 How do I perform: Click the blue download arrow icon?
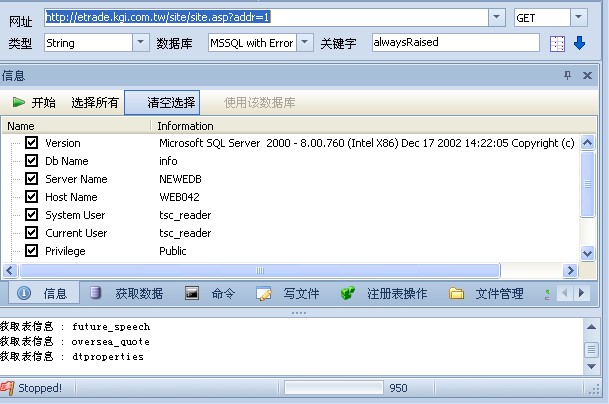pos(579,43)
